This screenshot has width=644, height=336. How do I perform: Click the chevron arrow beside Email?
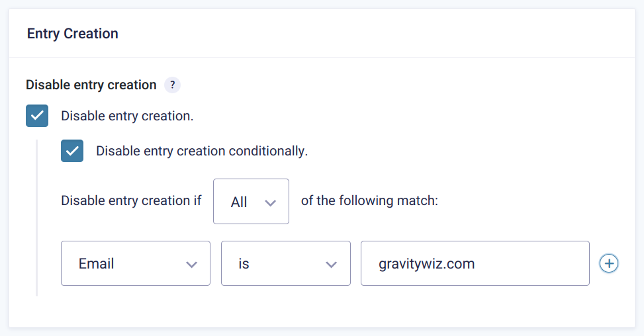tap(192, 264)
